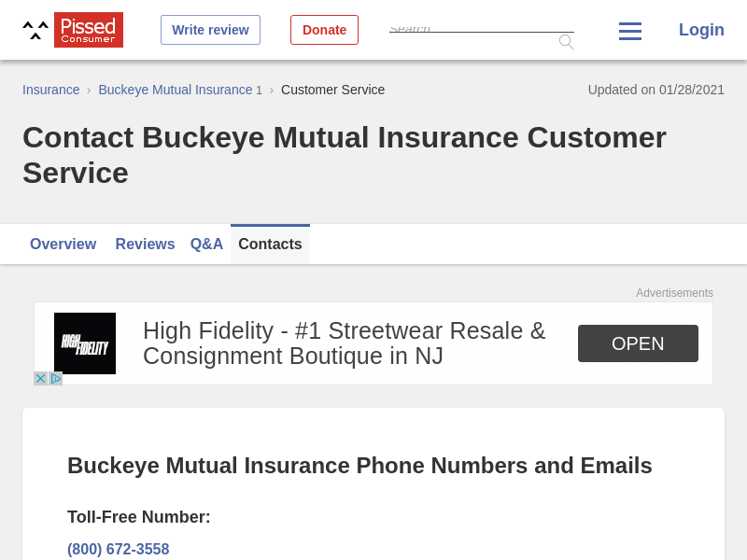Open the Q&A tab
Image resolution: width=747 pixels, height=560 pixels.
pyautogui.click(x=206, y=244)
